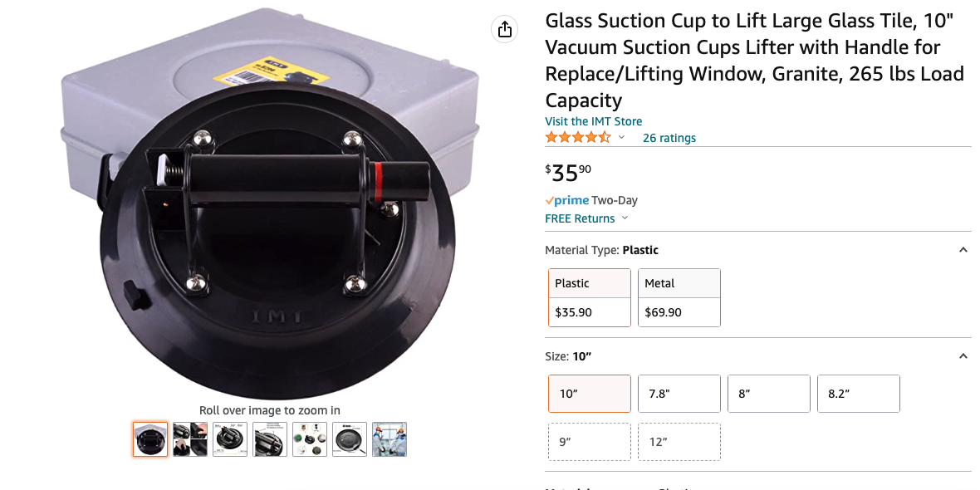980x490 pixels.
Task: Show the workers carrying glass thumbnail
Action: coord(390,439)
